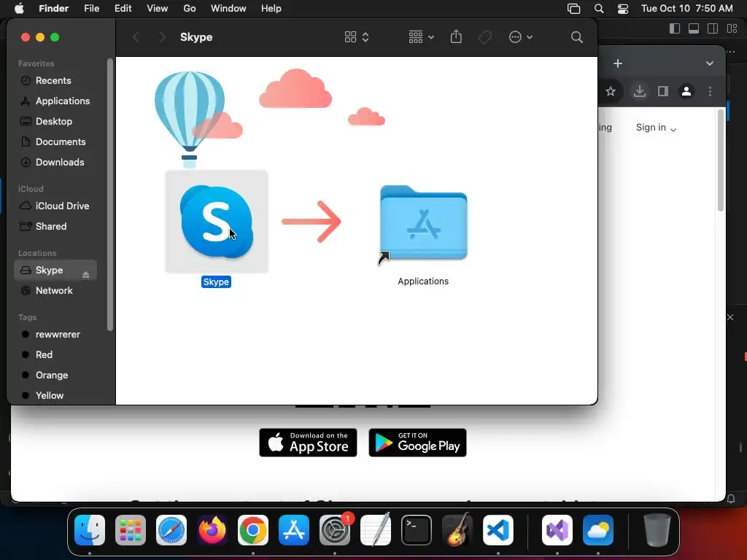Expand Chrome tab search chevron

click(709, 63)
